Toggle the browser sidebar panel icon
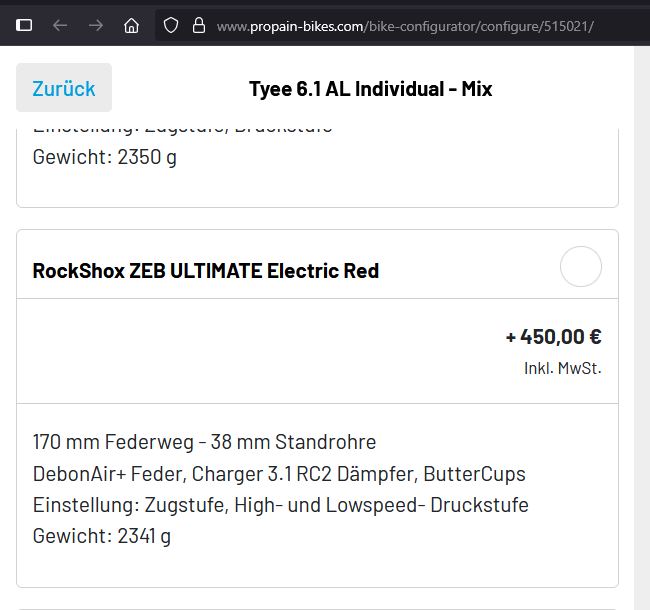This screenshot has height=610, width=650. tap(24, 25)
